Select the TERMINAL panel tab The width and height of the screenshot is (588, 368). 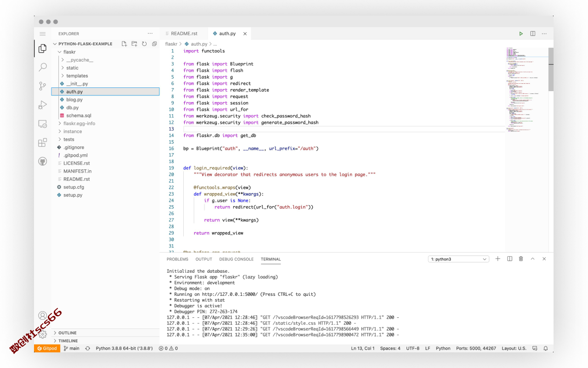pos(271,259)
